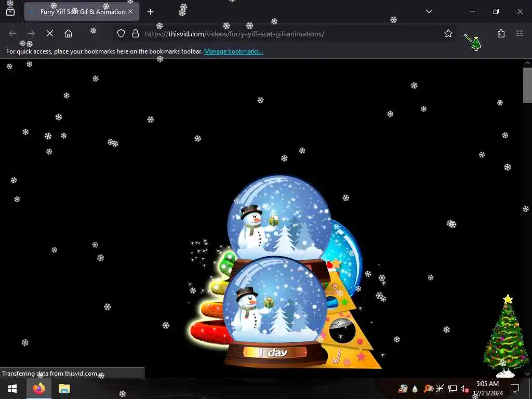
Task: Expand the list all tabs chevron
Action: pos(429,11)
